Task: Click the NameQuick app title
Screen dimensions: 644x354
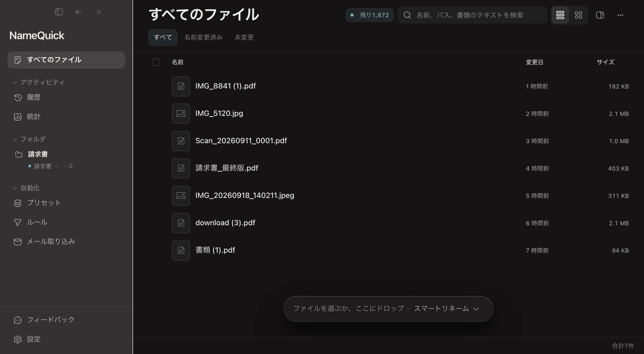Action: click(37, 35)
